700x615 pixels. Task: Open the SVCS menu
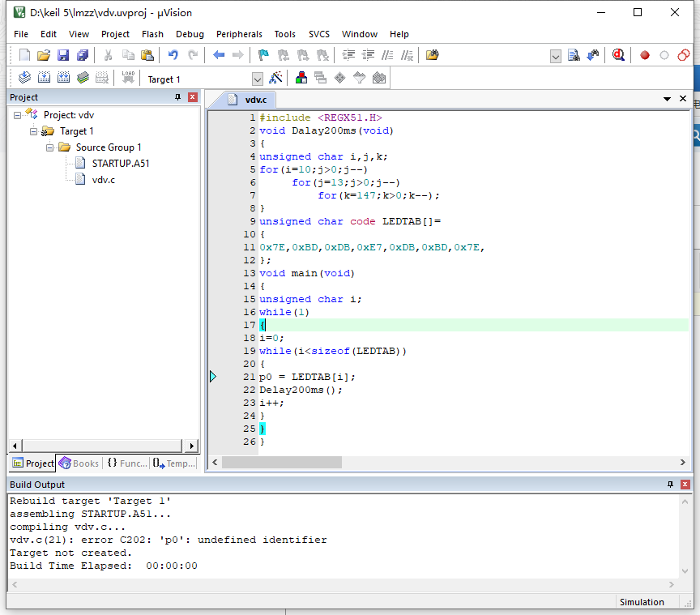click(x=319, y=34)
